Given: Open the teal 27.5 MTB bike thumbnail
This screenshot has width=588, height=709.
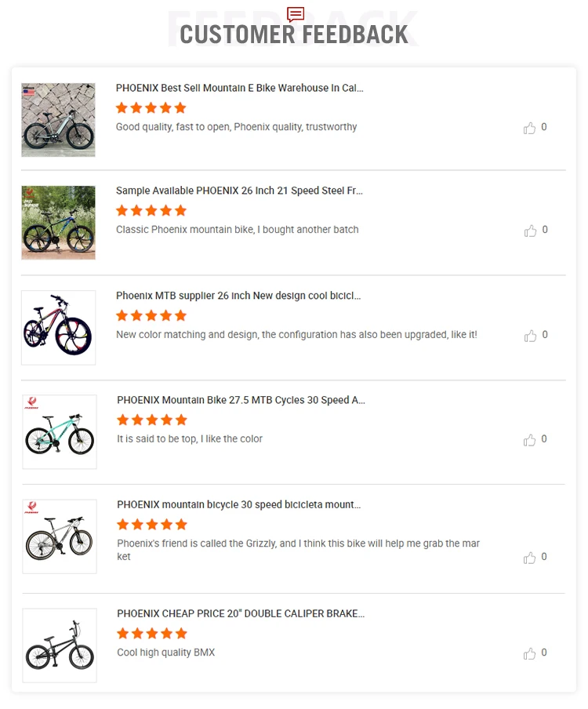Looking at the screenshot, I should pyautogui.click(x=60, y=432).
